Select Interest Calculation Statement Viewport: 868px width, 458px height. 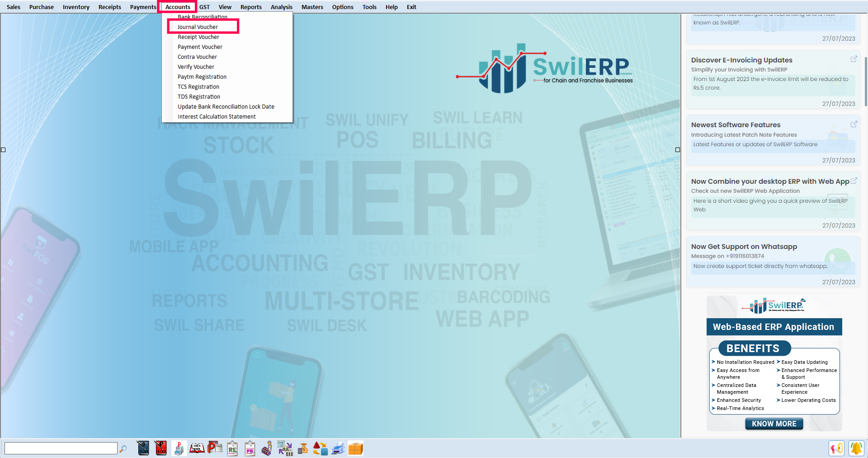227,117
